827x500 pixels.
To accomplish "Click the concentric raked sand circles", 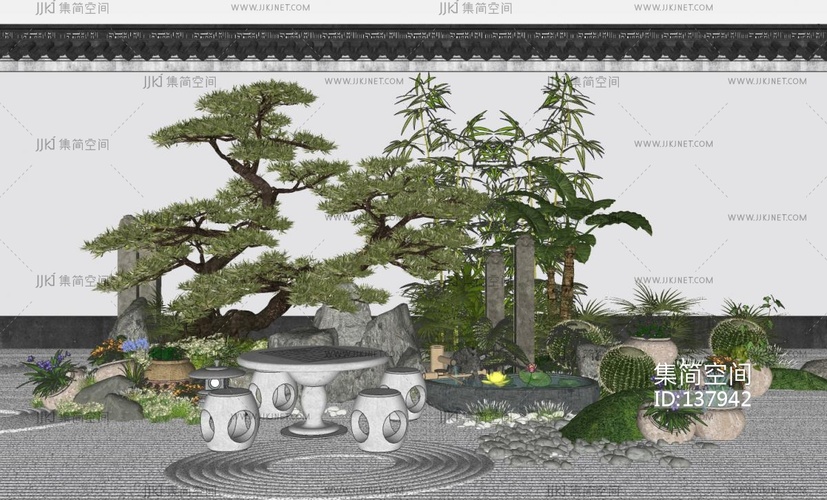I will pos(320,468).
